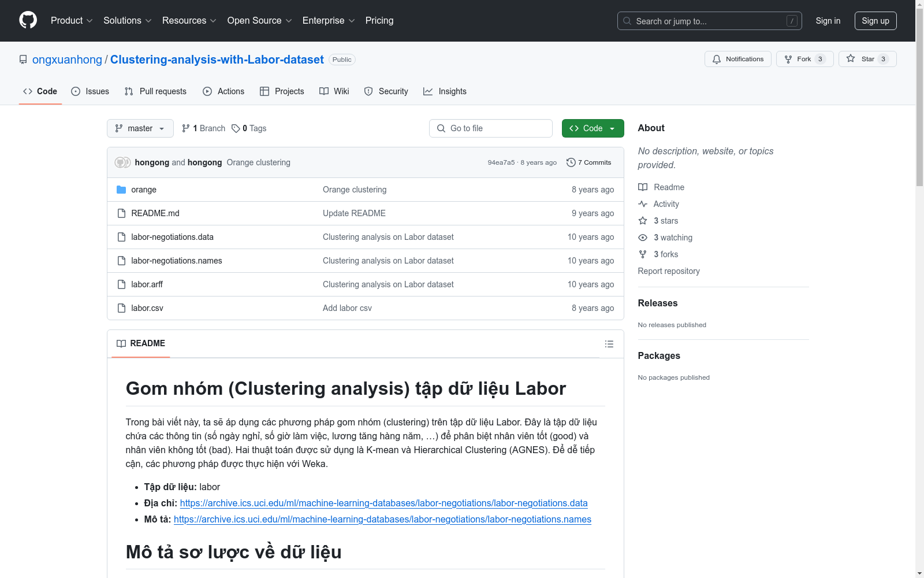The width and height of the screenshot is (924, 578).
Task: Open the Wiki tab
Action: click(334, 91)
